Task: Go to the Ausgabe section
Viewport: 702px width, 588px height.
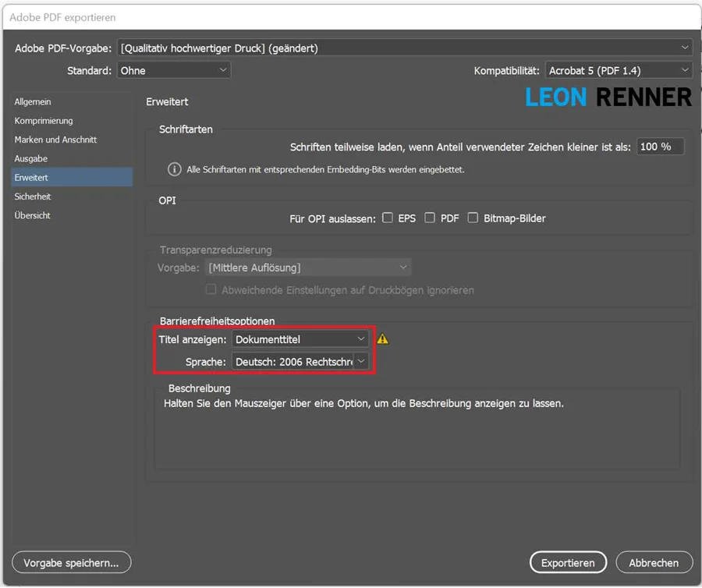Action: click(31, 158)
